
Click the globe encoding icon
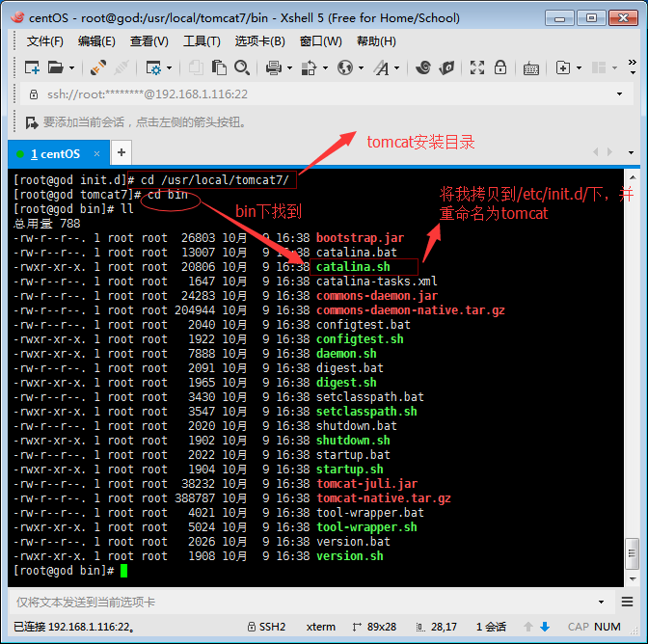coord(345,67)
